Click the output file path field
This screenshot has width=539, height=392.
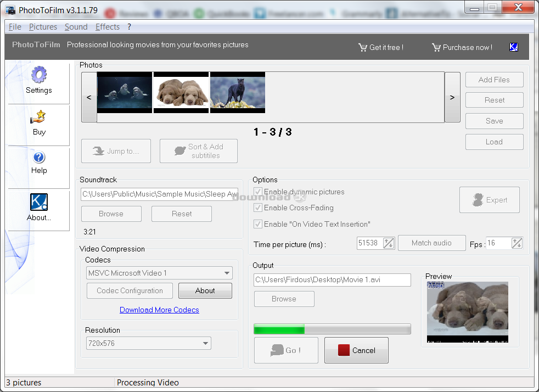332,280
